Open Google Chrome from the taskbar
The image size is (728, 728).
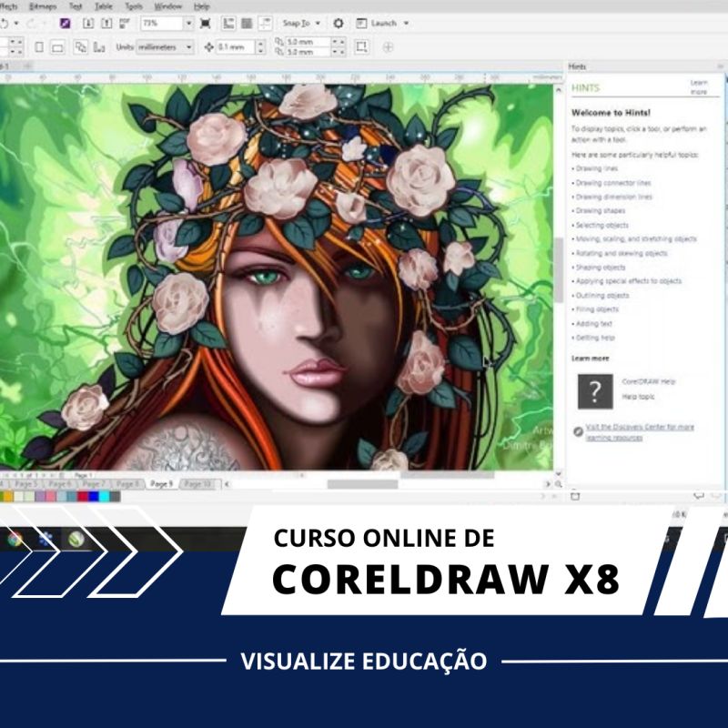point(15,539)
